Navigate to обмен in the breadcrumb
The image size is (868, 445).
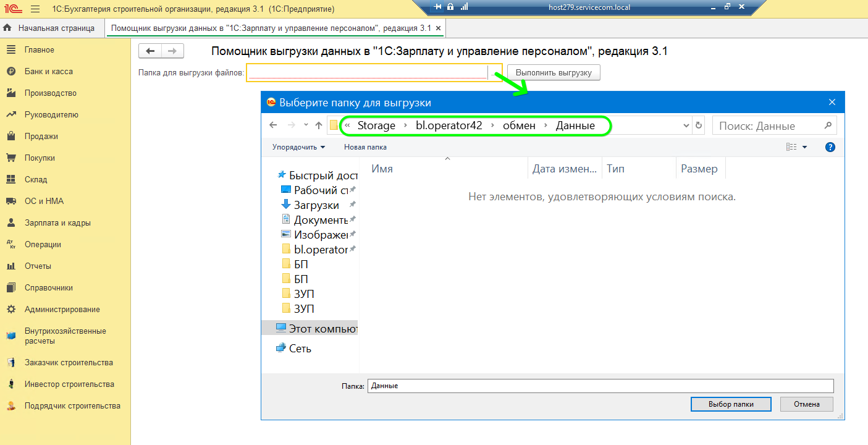(519, 125)
